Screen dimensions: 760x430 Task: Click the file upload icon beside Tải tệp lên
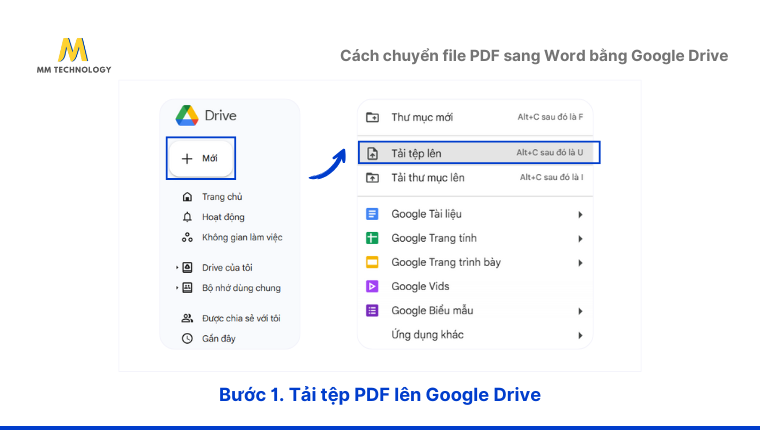point(372,153)
